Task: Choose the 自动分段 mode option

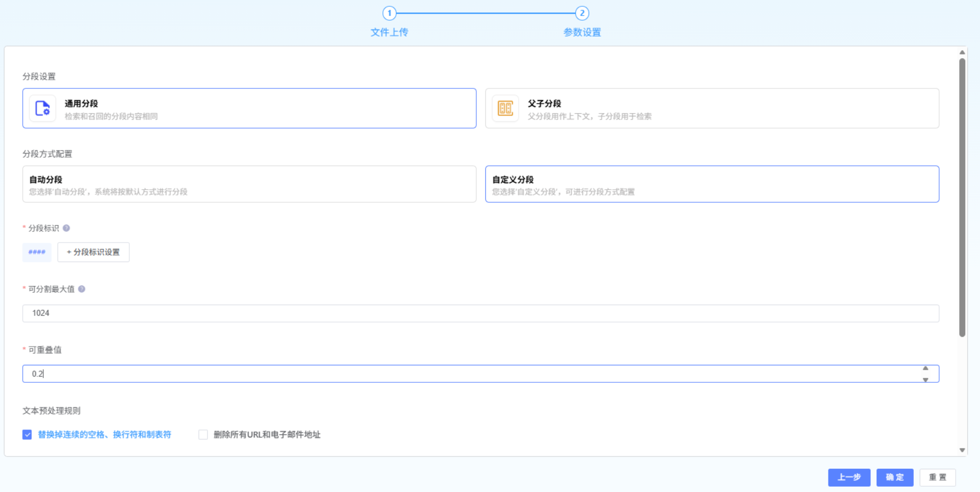Action: [250, 184]
